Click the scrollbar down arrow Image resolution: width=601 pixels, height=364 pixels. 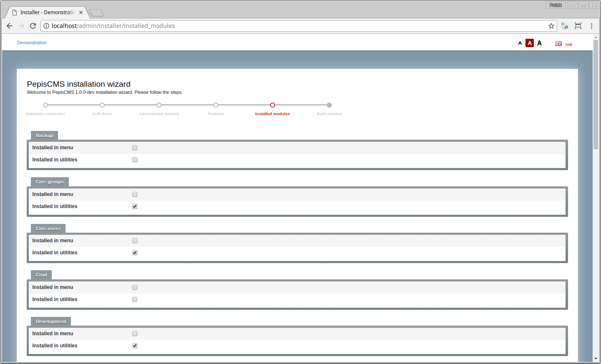[x=596, y=359]
